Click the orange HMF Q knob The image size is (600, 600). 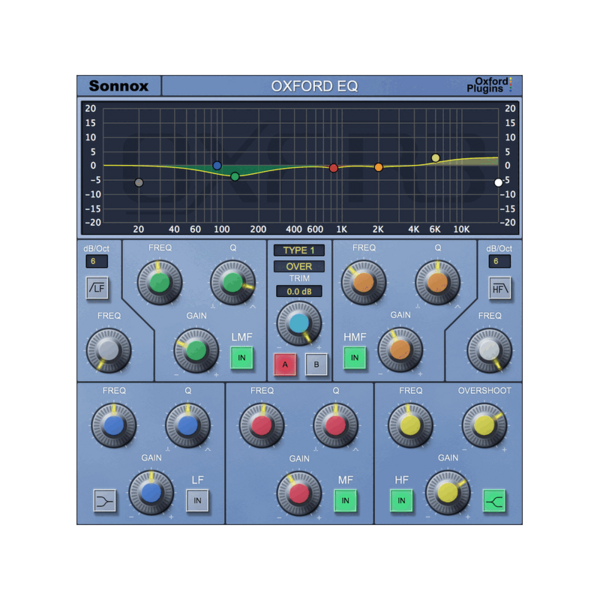coord(438,283)
